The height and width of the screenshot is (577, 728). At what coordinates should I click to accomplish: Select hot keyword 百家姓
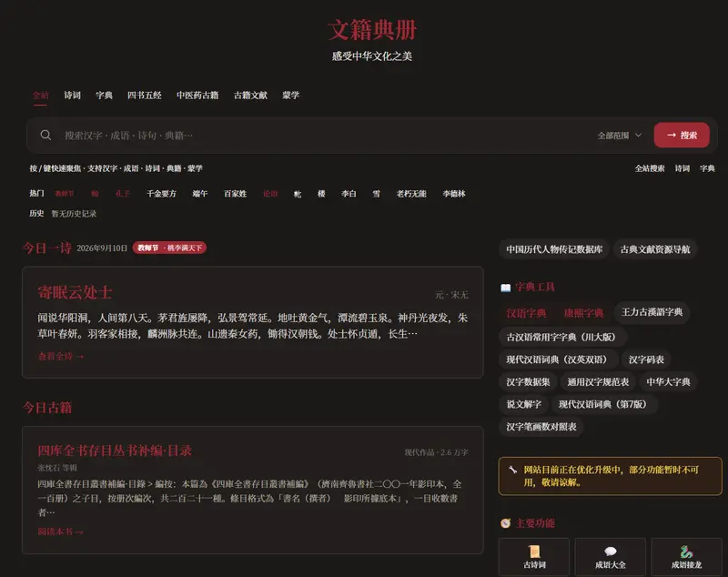coord(236,194)
